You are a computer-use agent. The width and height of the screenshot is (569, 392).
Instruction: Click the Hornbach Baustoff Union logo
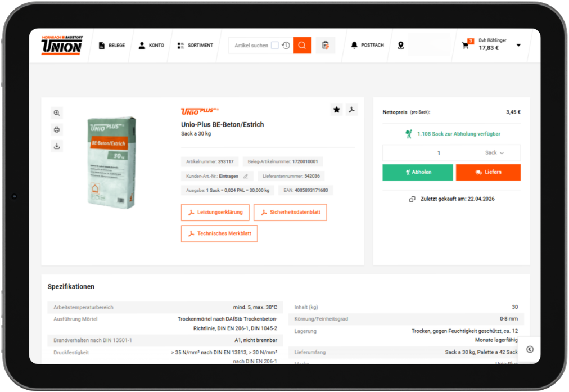point(62,45)
